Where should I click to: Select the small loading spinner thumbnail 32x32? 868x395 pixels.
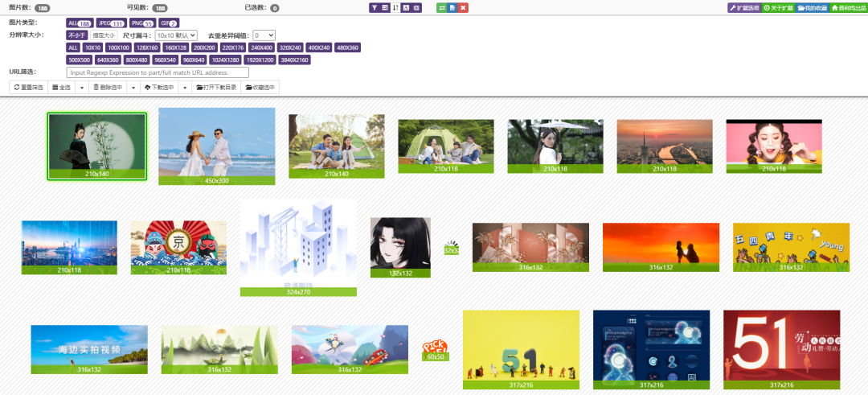click(452, 247)
